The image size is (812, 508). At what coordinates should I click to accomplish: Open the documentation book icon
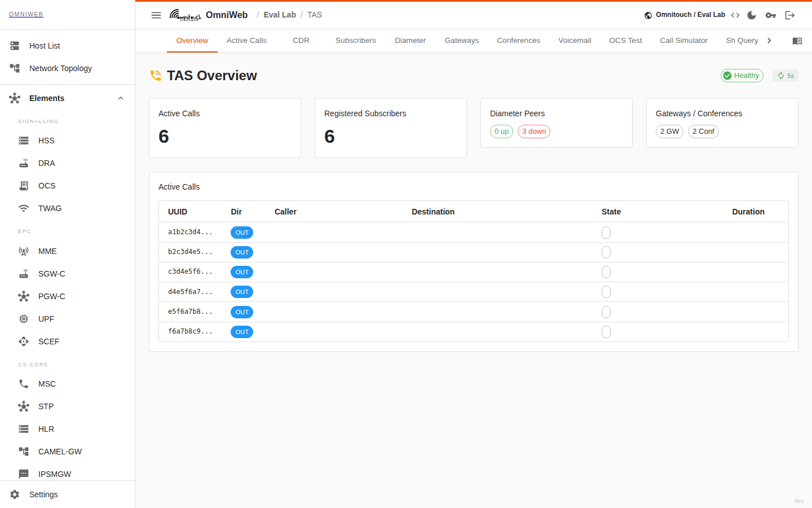pyautogui.click(x=797, y=41)
